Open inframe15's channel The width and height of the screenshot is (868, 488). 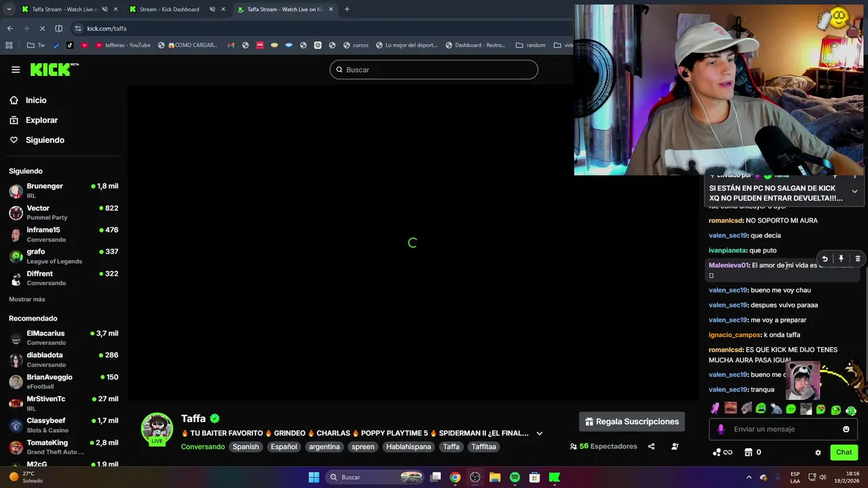pyautogui.click(x=64, y=235)
